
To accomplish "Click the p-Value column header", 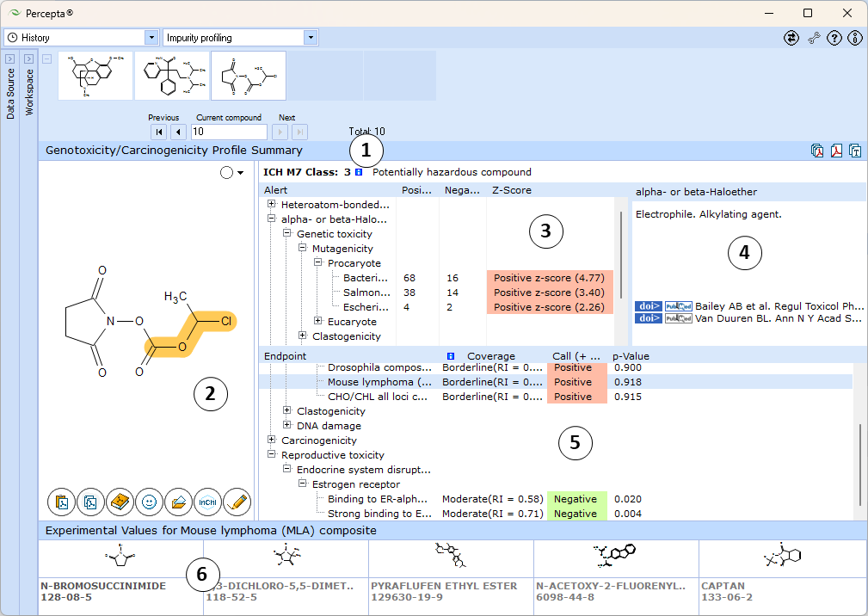I will tap(631, 356).
